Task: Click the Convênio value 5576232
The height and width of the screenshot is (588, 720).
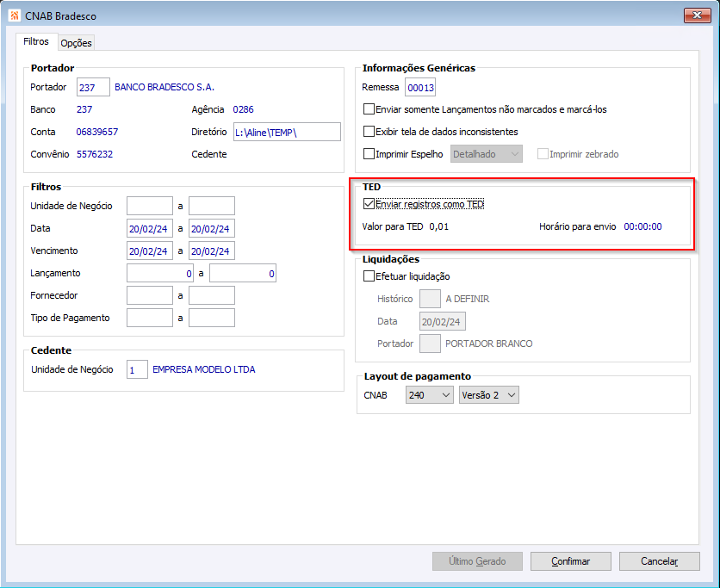Action: [x=95, y=154]
